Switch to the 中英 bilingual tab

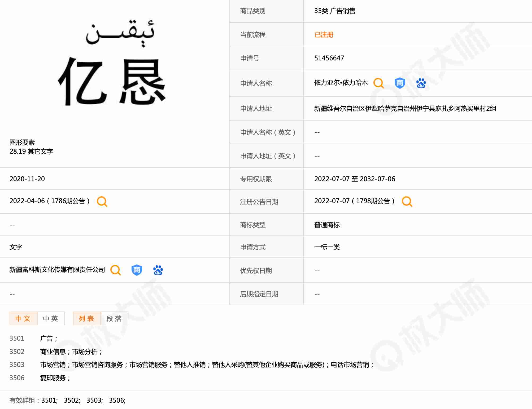click(51, 318)
